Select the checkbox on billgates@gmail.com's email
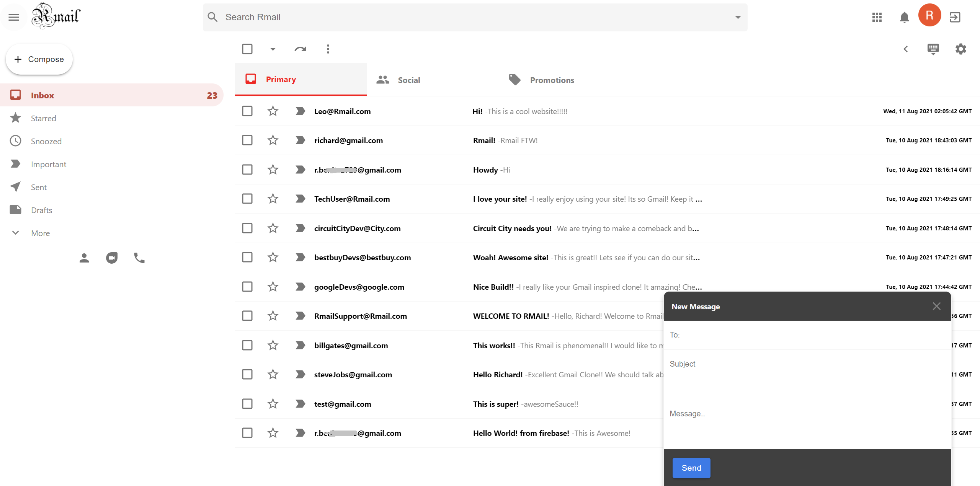This screenshot has height=486, width=980. (x=247, y=345)
